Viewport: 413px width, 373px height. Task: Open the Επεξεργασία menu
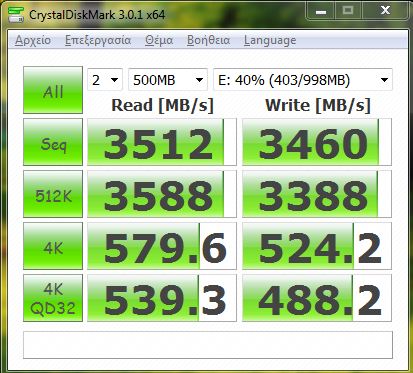click(x=98, y=40)
